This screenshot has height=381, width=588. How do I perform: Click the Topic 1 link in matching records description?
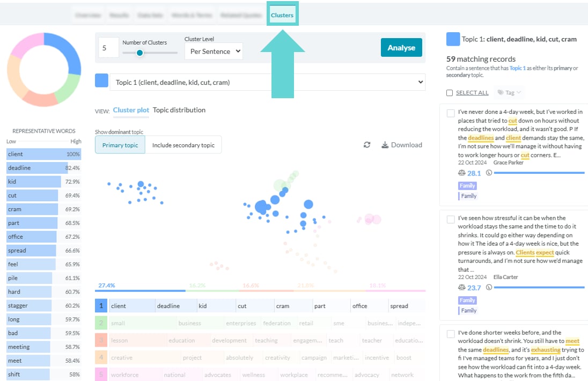coord(518,68)
